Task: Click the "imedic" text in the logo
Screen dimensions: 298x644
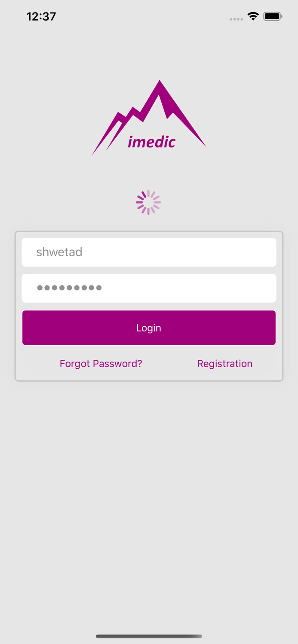Action: (x=151, y=142)
